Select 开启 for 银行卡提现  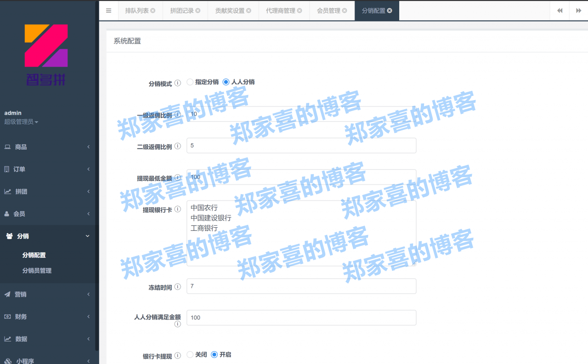pyautogui.click(x=214, y=354)
